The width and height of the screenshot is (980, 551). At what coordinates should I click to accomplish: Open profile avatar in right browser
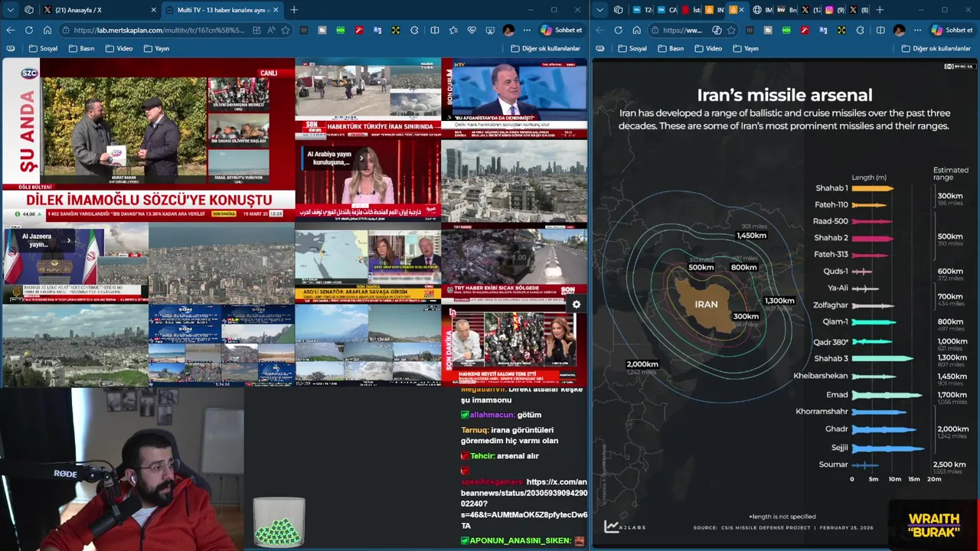pos(900,30)
